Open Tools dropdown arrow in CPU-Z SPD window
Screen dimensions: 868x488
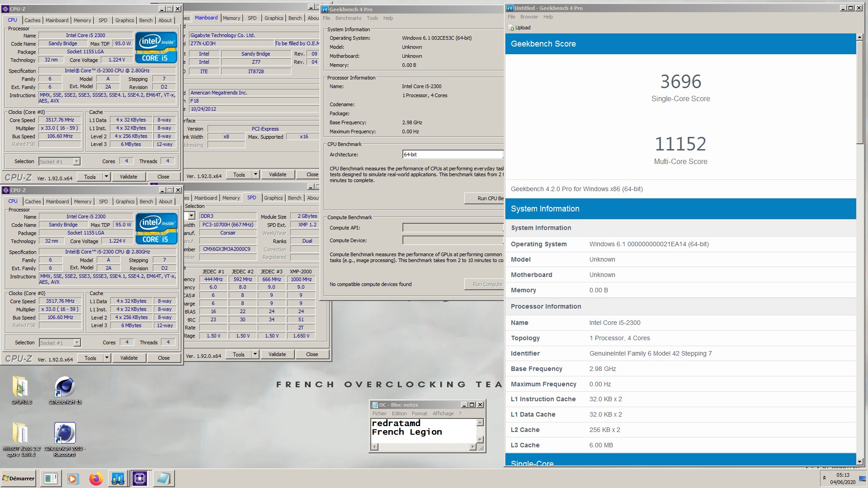click(x=255, y=354)
